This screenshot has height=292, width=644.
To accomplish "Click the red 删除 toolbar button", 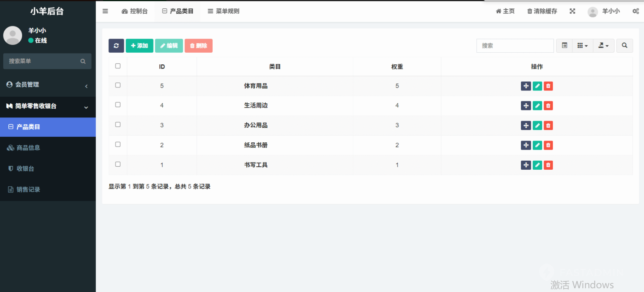I will tap(199, 46).
